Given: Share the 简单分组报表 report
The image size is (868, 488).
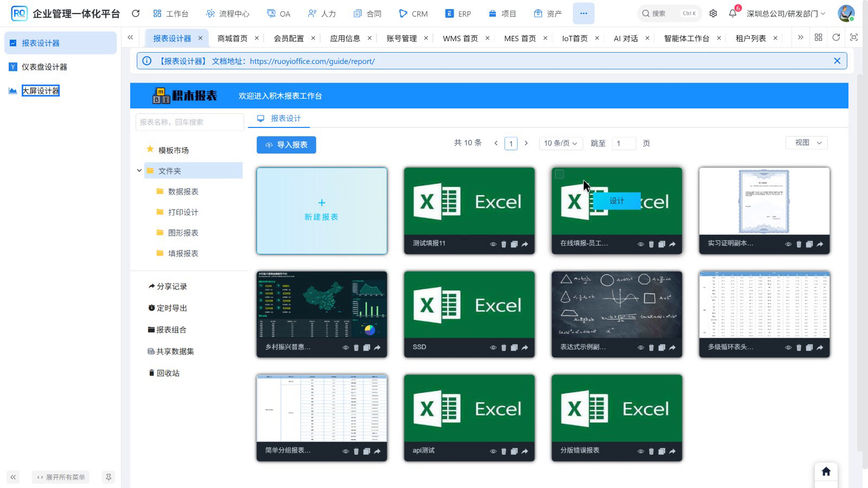Looking at the screenshot, I should (x=377, y=451).
